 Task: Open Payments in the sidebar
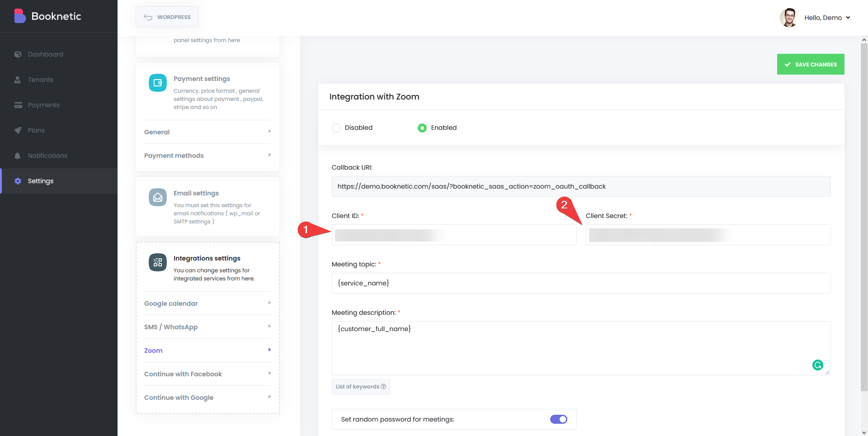point(59,105)
